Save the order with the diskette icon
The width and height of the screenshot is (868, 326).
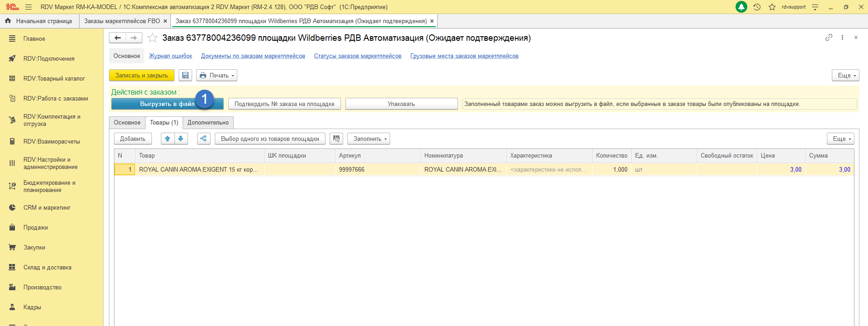coord(185,75)
